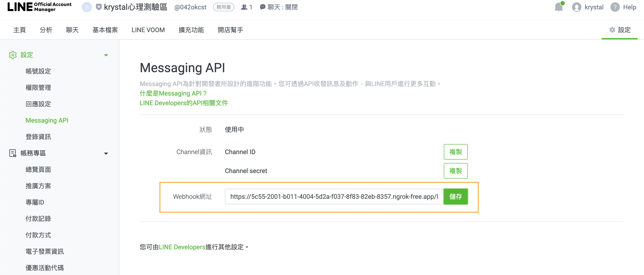Select the LINE VOOM tab
The height and width of the screenshot is (275, 644).
click(148, 30)
